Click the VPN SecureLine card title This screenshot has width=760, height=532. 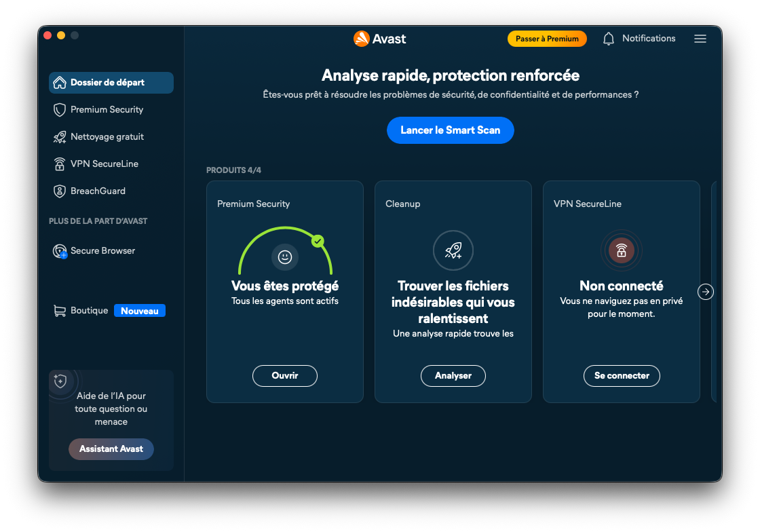(x=588, y=204)
